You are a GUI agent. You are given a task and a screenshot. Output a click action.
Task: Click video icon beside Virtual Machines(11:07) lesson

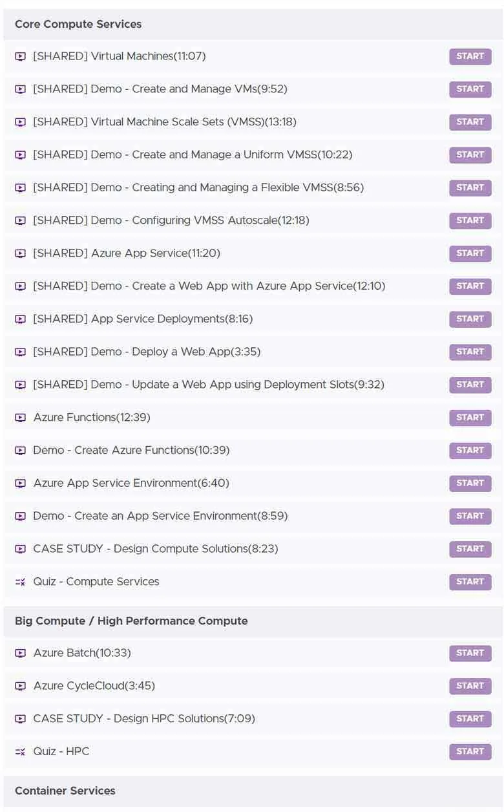click(20, 56)
